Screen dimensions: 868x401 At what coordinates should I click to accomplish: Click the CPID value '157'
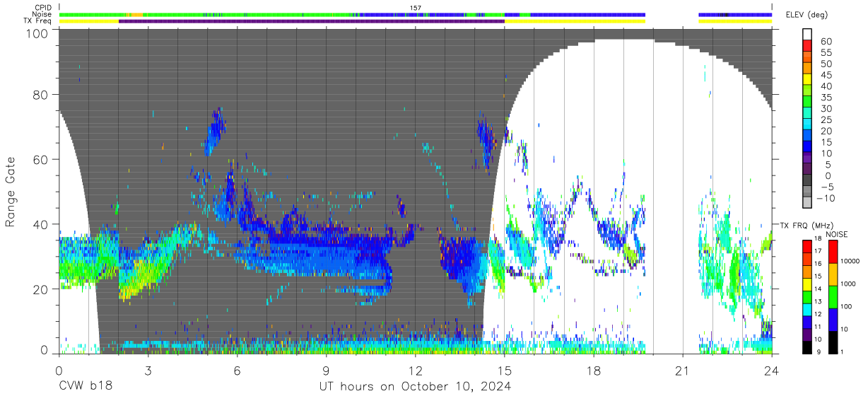pos(415,8)
